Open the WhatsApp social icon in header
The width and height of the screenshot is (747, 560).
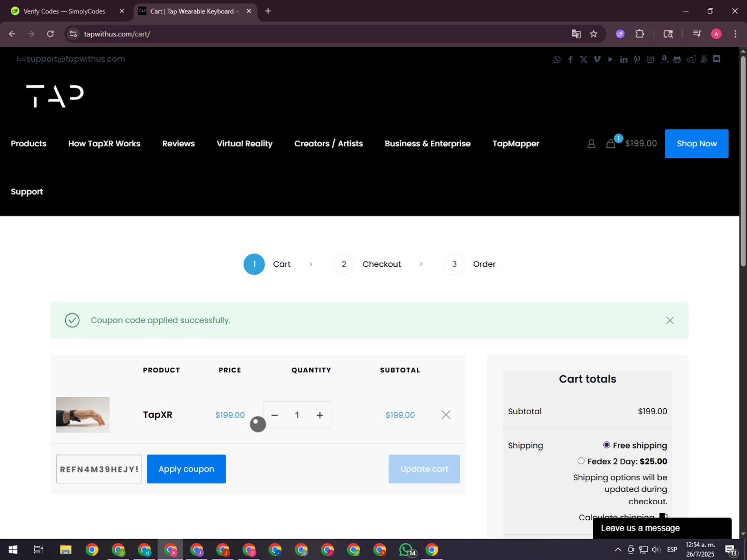(557, 59)
